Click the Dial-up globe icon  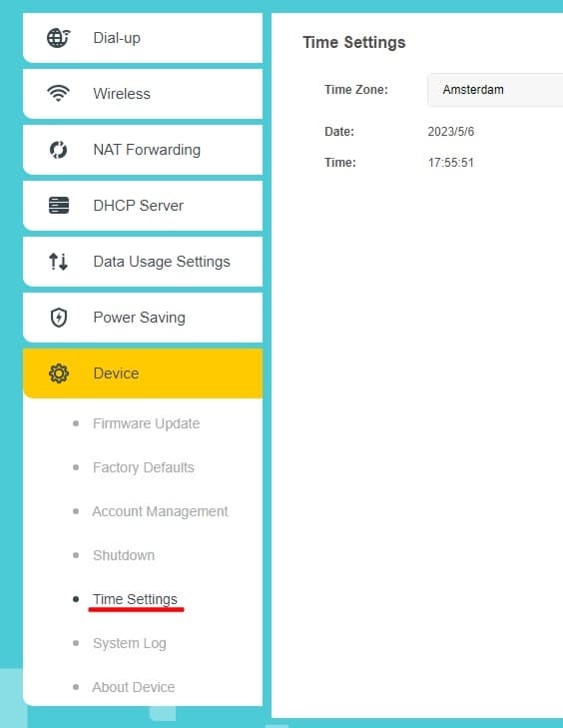click(59, 38)
